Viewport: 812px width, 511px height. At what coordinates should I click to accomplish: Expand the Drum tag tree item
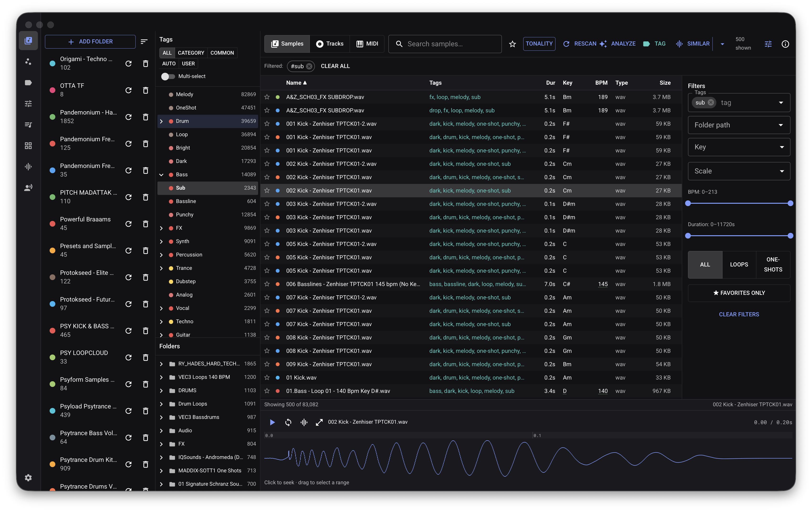pyautogui.click(x=161, y=121)
